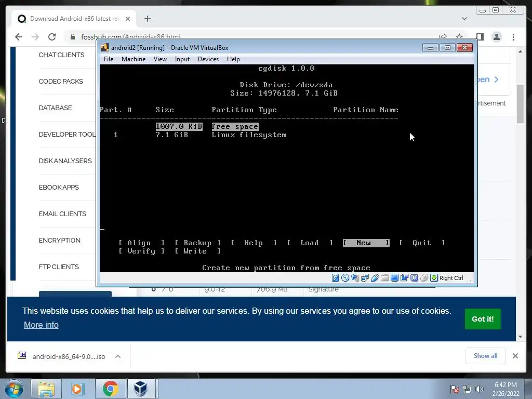The width and height of the screenshot is (532, 399).
Task: Open a new Chrome tab with plus
Action: click(x=147, y=19)
